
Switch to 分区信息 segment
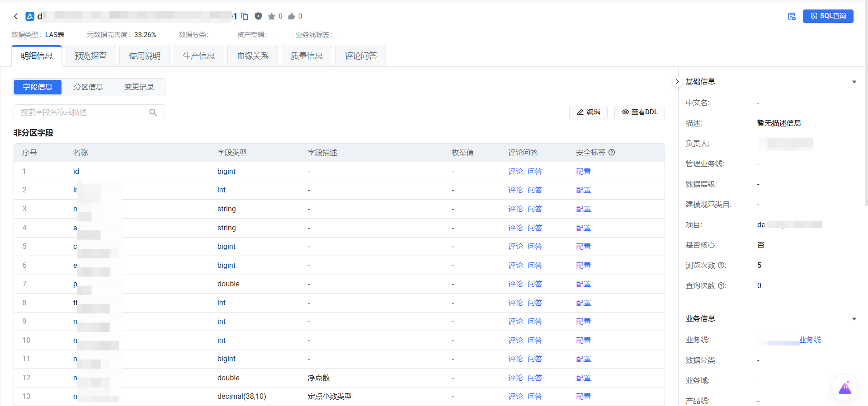[x=88, y=87]
